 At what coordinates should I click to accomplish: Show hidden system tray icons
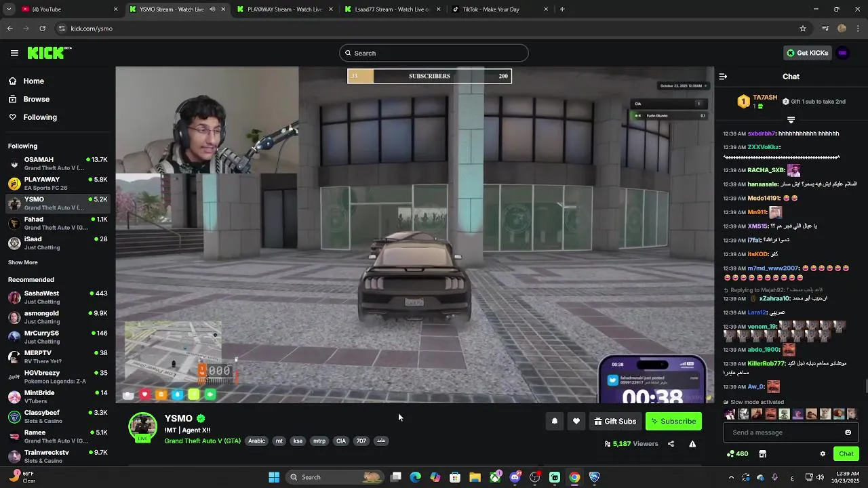tap(731, 477)
